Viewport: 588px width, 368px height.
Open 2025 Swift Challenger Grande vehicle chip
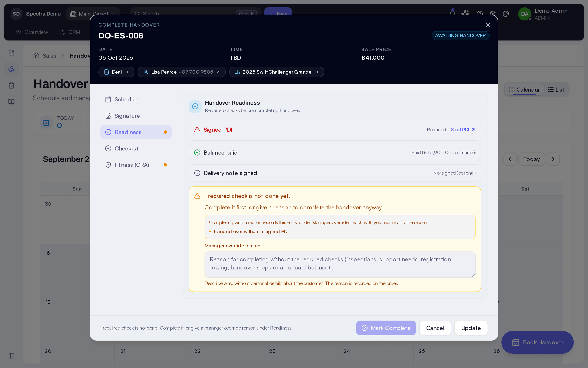[276, 72]
